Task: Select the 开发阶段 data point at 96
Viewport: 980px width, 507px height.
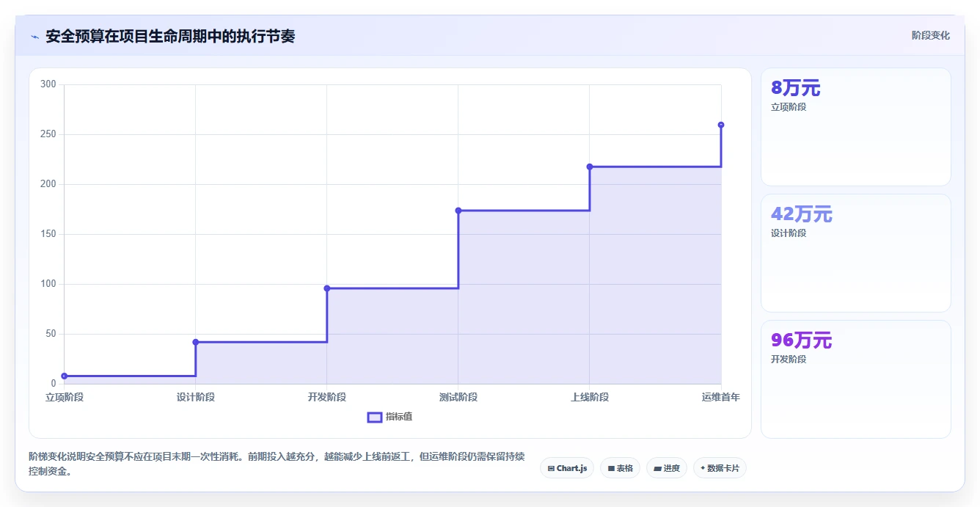Action: pyautogui.click(x=327, y=288)
